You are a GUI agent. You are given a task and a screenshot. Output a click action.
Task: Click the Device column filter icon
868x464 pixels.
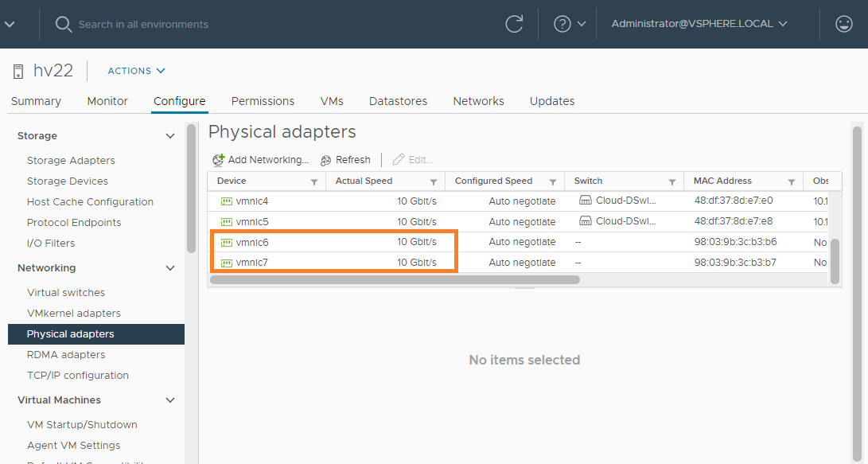point(314,181)
